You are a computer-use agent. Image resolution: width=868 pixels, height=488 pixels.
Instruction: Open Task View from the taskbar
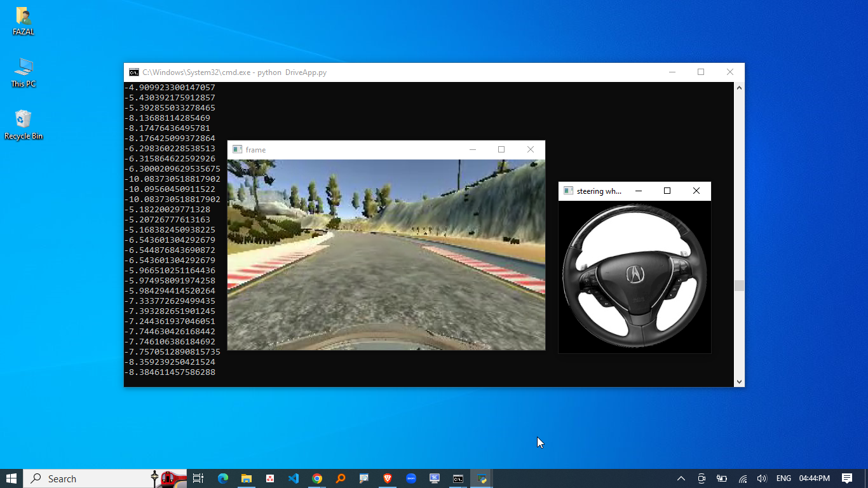tap(198, 478)
